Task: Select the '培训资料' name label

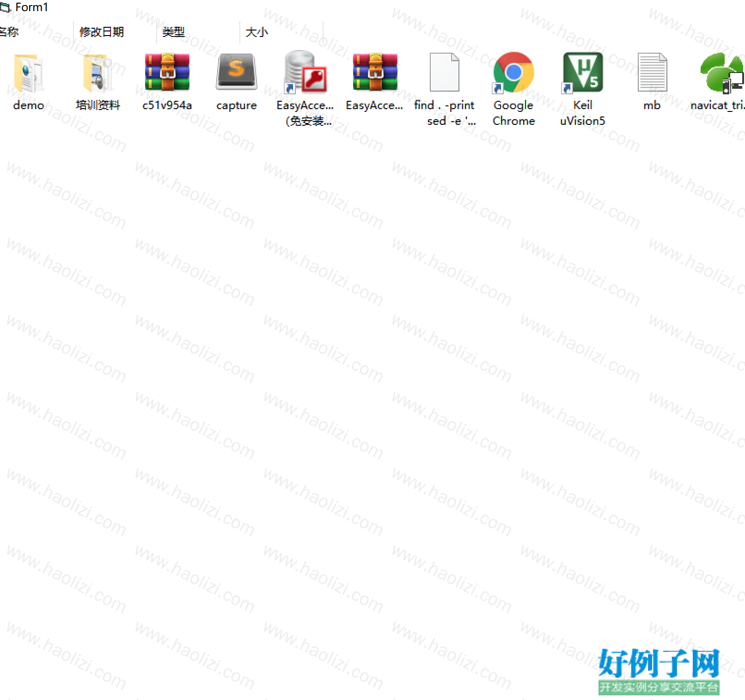Action: pos(98,105)
